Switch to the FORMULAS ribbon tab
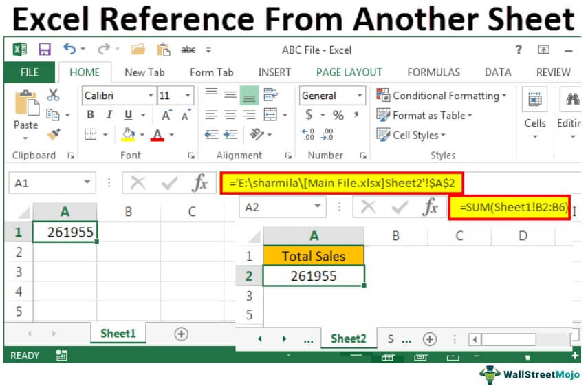 pos(433,72)
